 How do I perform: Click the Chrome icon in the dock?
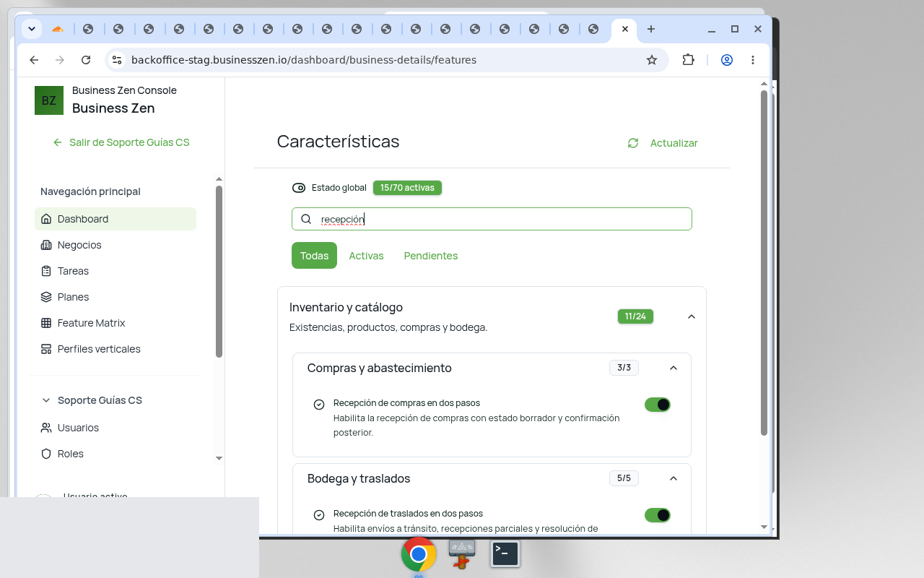(419, 554)
